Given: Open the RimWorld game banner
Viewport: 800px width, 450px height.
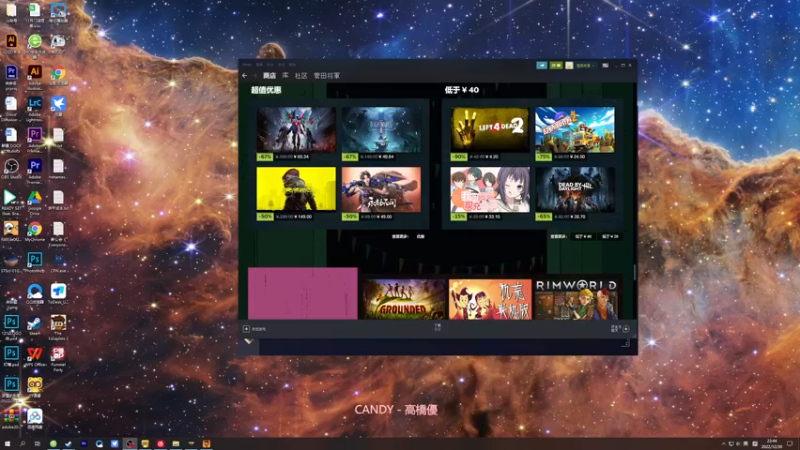Looking at the screenshot, I should click(577, 299).
